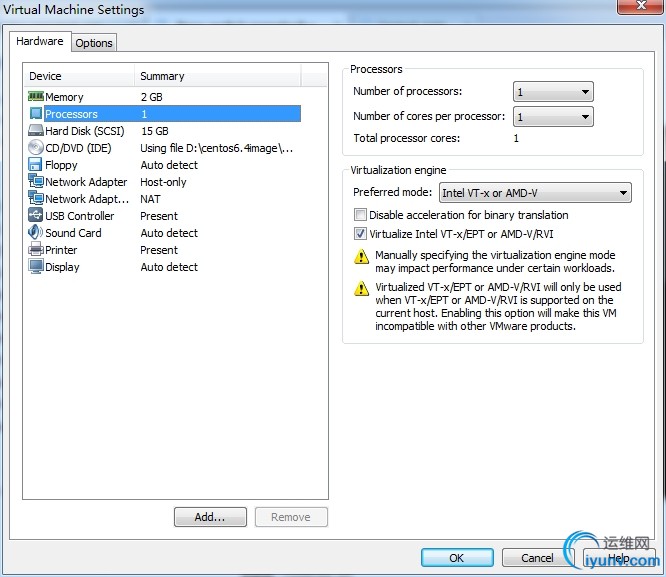This screenshot has width=666, height=577.
Task: Select Hard Disk (SCSI) in device list
Action: click(x=85, y=131)
